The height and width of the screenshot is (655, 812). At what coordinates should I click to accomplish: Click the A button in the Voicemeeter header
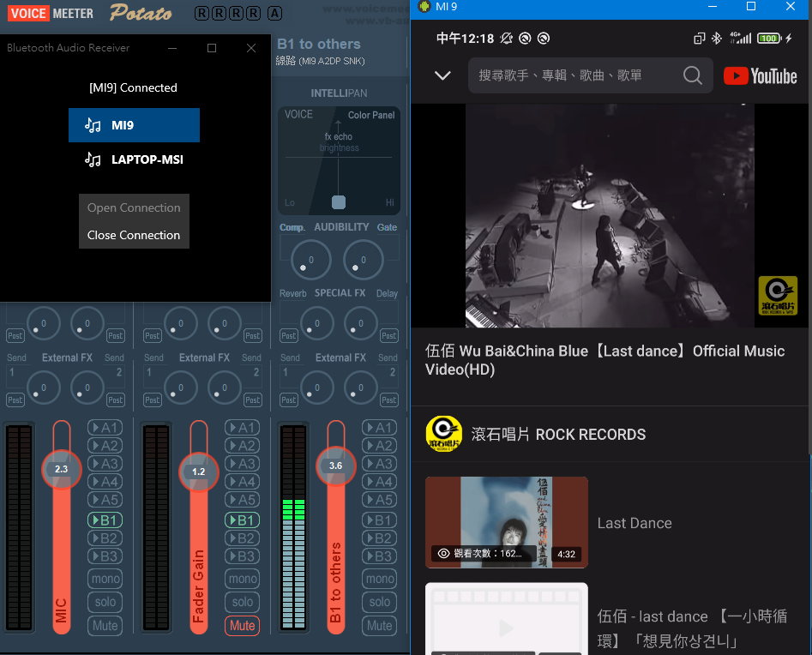[x=274, y=13]
